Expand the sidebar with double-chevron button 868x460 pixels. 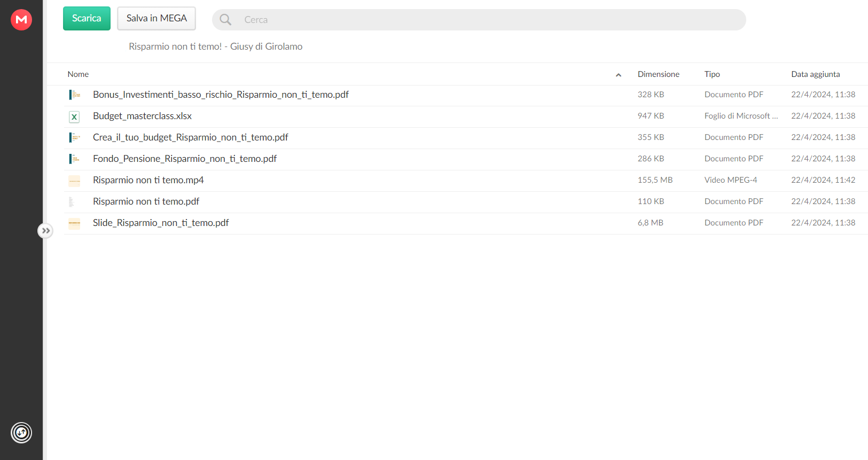pos(45,231)
